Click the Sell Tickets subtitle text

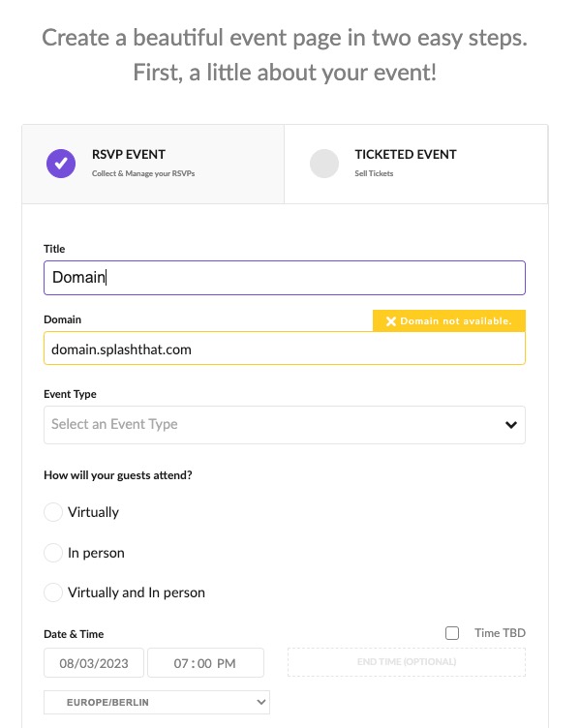coord(374,173)
